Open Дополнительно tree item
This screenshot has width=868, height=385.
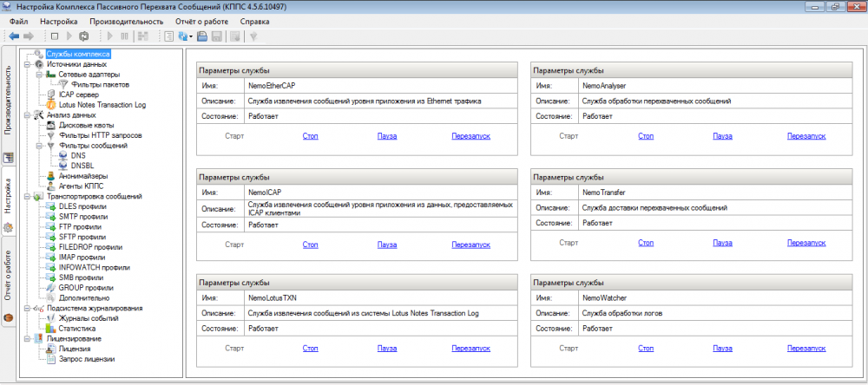pyautogui.click(x=83, y=297)
